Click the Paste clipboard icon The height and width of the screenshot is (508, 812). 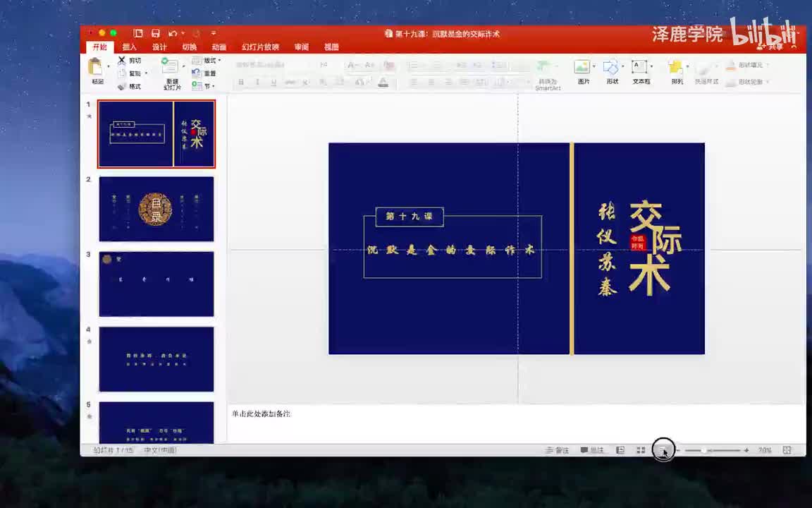click(96, 68)
